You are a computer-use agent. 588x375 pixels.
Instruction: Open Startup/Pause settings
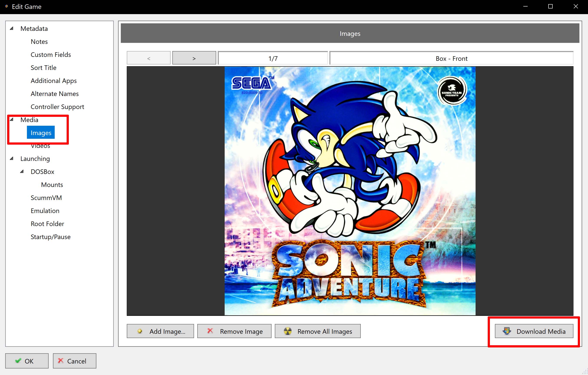tap(51, 237)
